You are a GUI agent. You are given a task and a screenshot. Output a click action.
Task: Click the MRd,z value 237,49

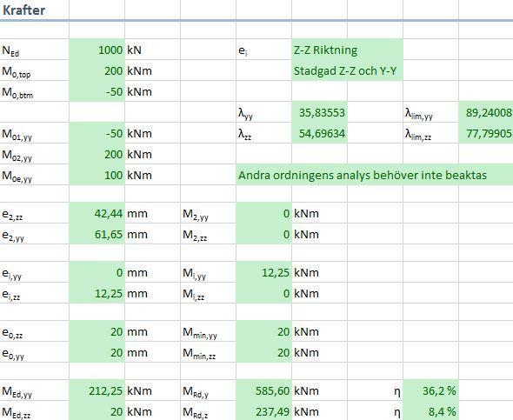(x=263, y=410)
